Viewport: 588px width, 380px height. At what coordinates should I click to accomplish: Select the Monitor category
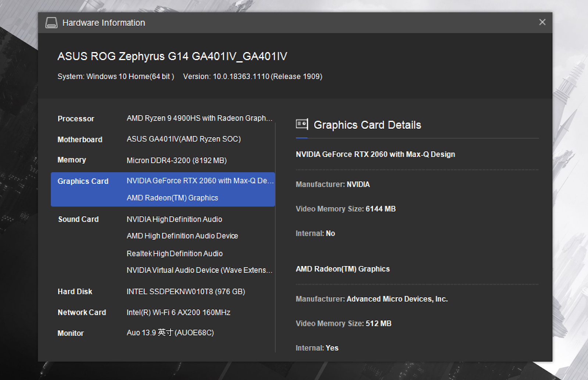pos(71,333)
